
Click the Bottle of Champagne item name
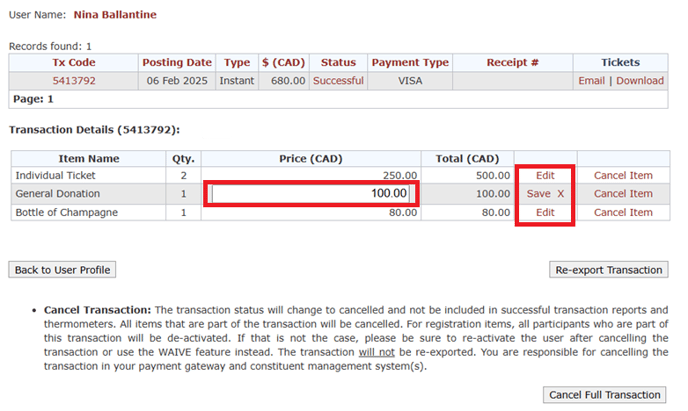(67, 212)
